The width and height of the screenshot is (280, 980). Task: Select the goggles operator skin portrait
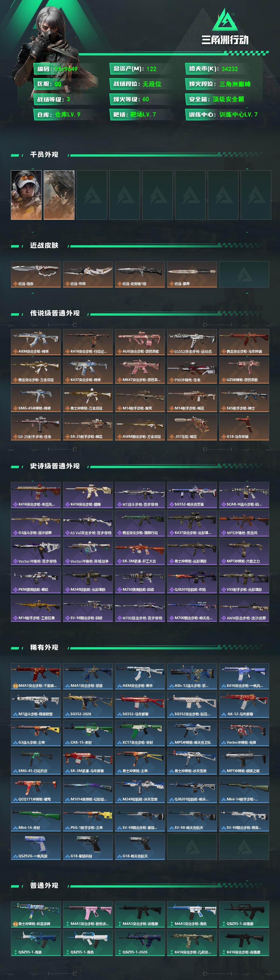coord(26,195)
